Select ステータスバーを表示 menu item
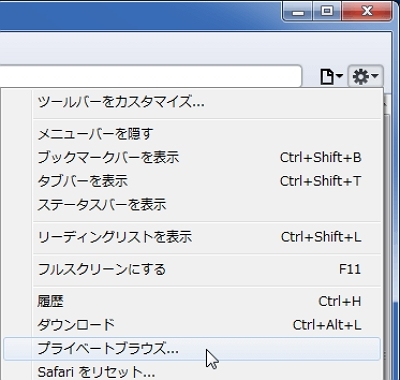 (192, 205)
